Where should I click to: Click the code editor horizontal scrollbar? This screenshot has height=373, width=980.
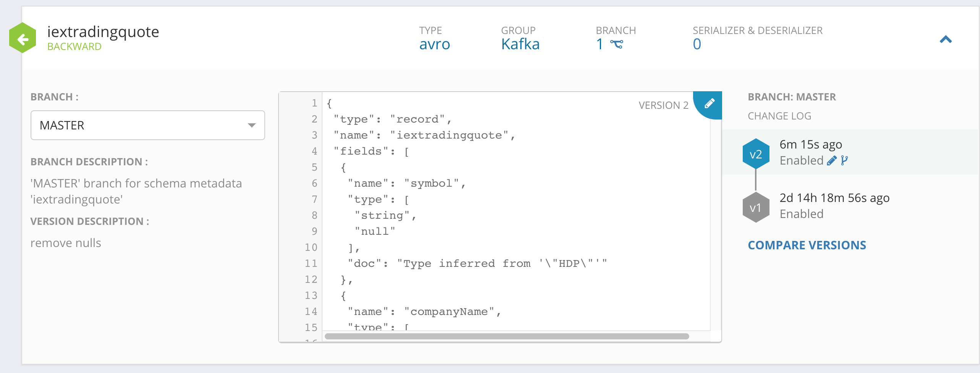pos(507,336)
